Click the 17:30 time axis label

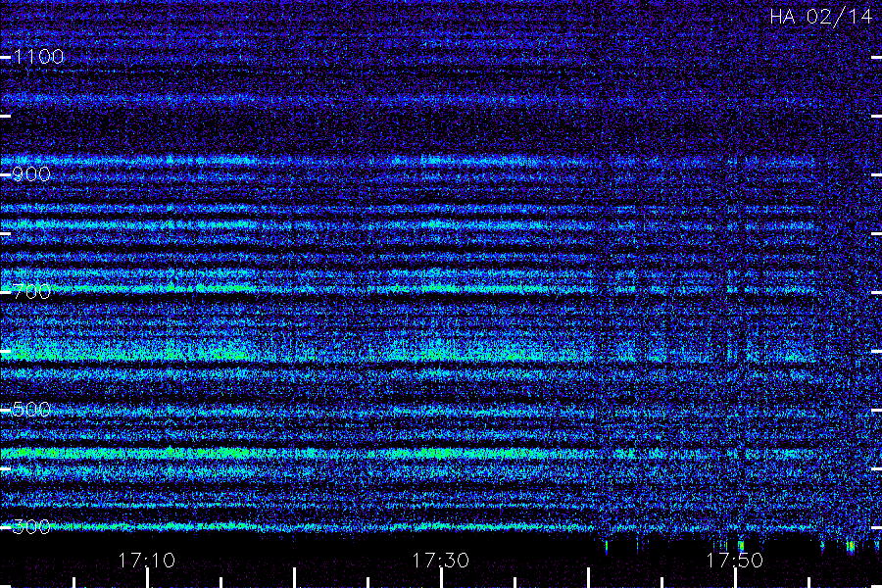click(x=440, y=561)
